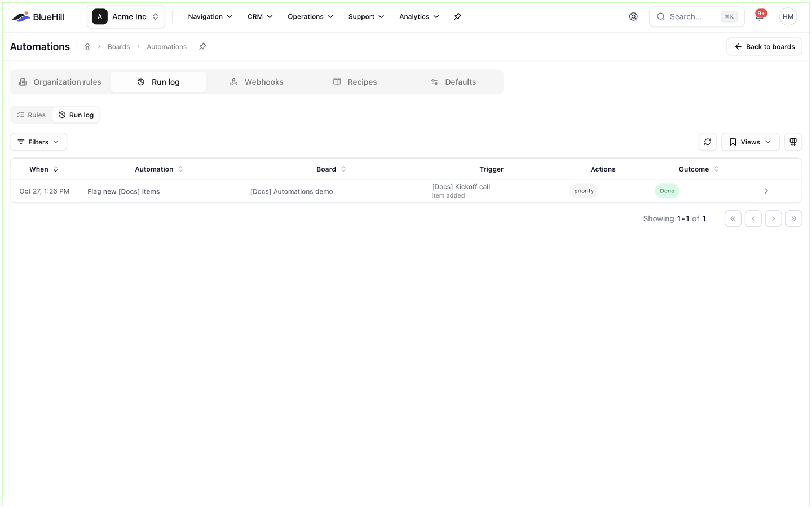
Task: Switch to the Webhooks tab
Action: 257,82
